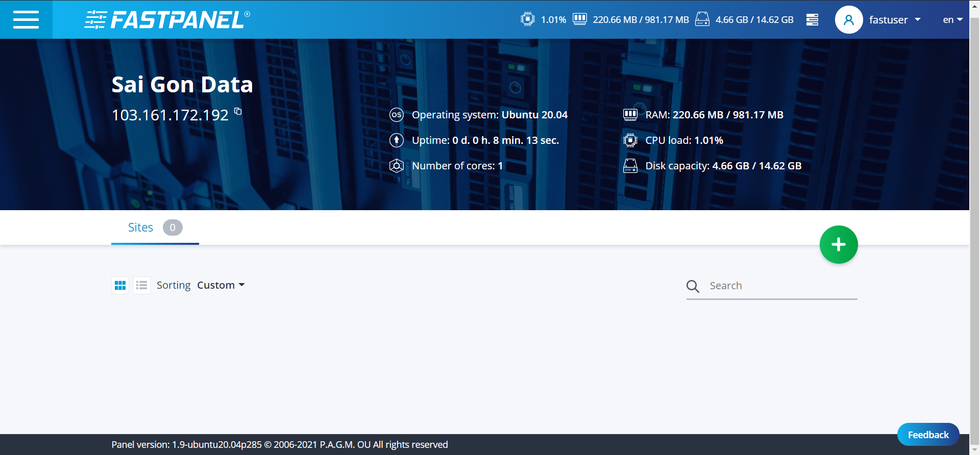This screenshot has width=980, height=455.
Task: Click the 1.01% CPU value in top bar
Action: click(554, 20)
